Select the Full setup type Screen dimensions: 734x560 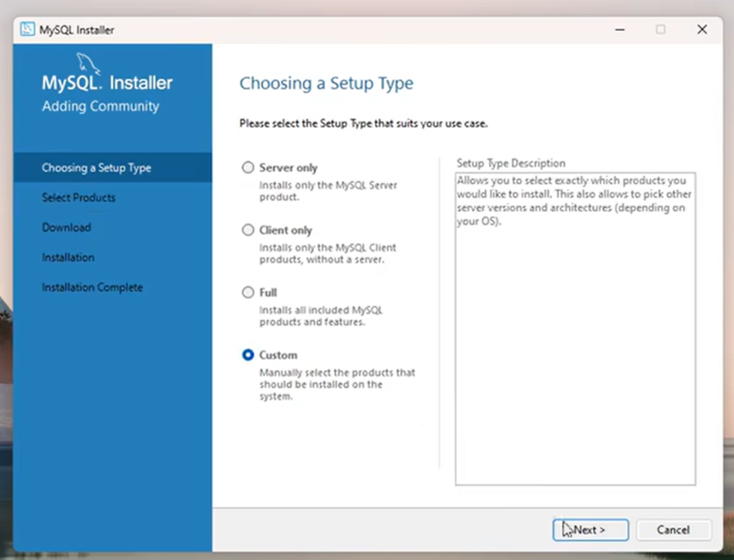pyautogui.click(x=248, y=292)
